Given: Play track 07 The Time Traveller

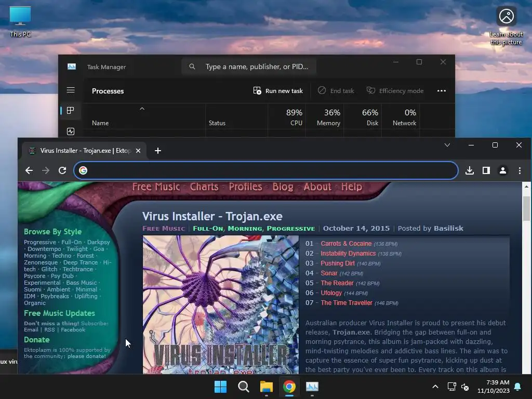Looking at the screenshot, I should pyautogui.click(x=347, y=303).
